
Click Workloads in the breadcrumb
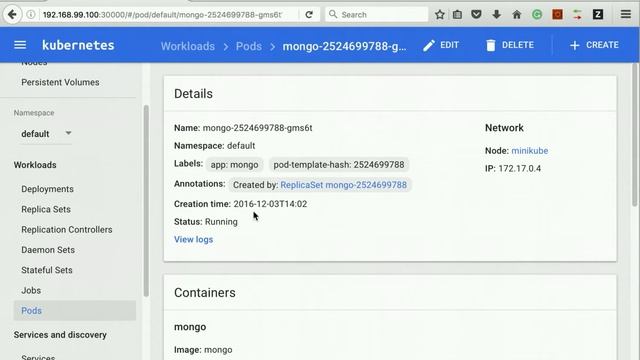pyautogui.click(x=188, y=46)
